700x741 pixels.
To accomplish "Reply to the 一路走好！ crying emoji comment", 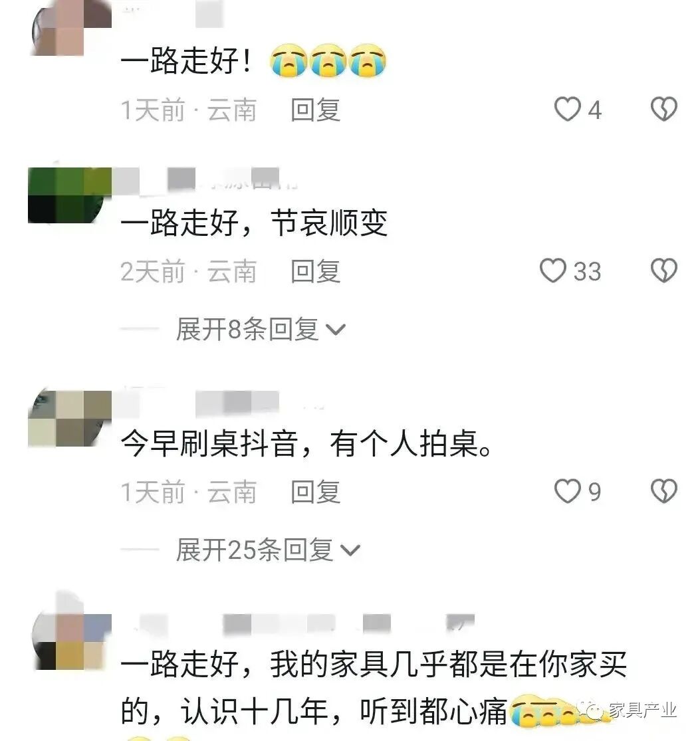I will (315, 110).
